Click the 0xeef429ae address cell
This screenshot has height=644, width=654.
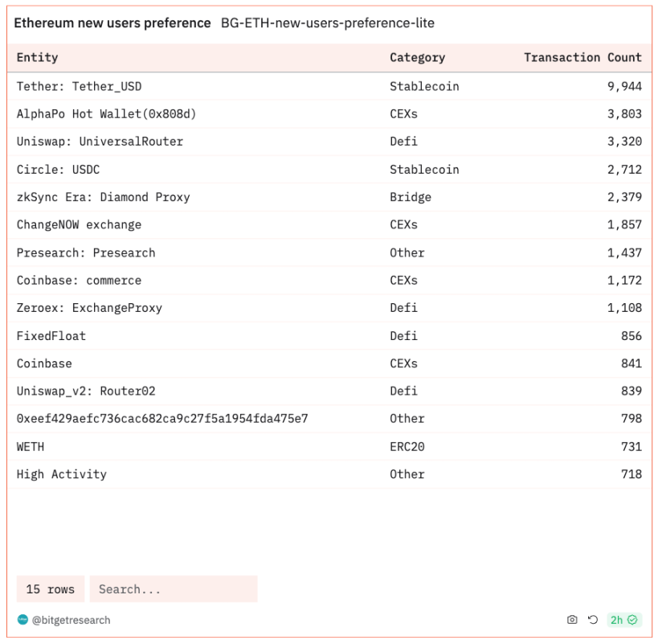162,419
